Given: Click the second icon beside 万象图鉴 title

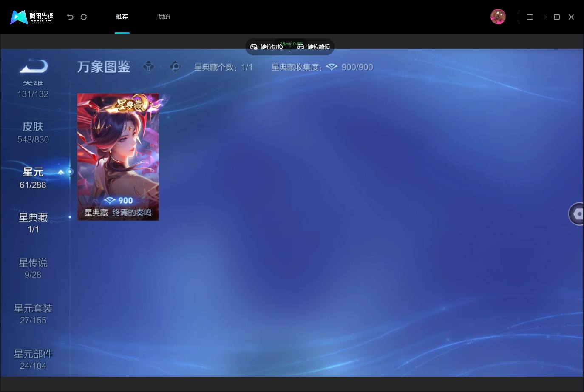Looking at the screenshot, I should tap(175, 67).
